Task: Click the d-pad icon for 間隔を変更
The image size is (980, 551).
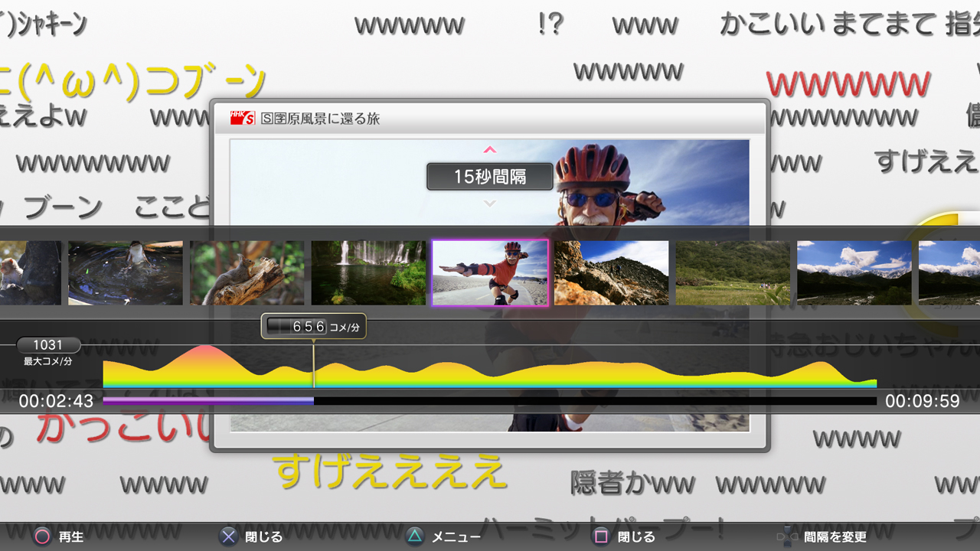Action: click(787, 536)
